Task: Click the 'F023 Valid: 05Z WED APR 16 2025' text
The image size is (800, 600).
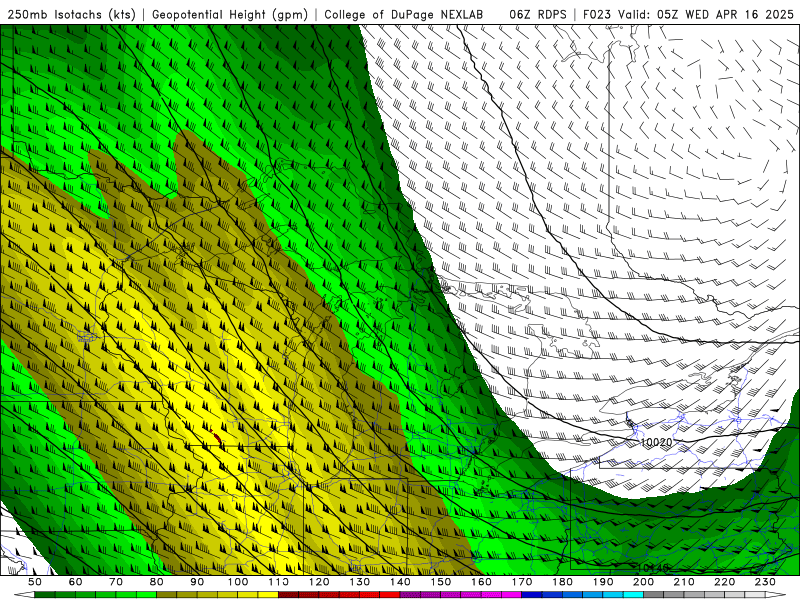Action: [688, 15]
